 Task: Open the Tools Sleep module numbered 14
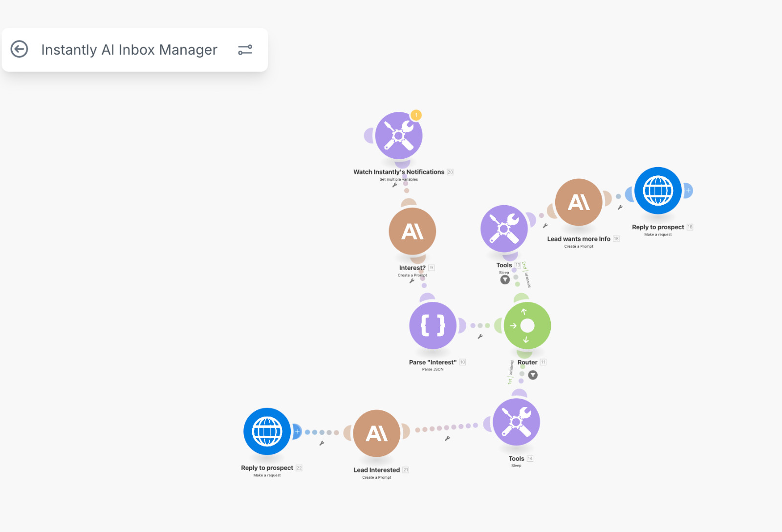click(x=516, y=421)
